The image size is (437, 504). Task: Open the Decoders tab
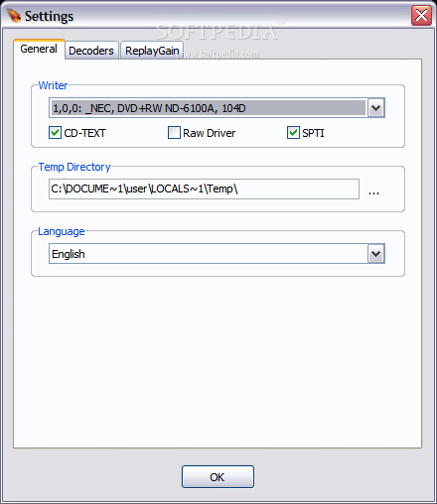91,51
